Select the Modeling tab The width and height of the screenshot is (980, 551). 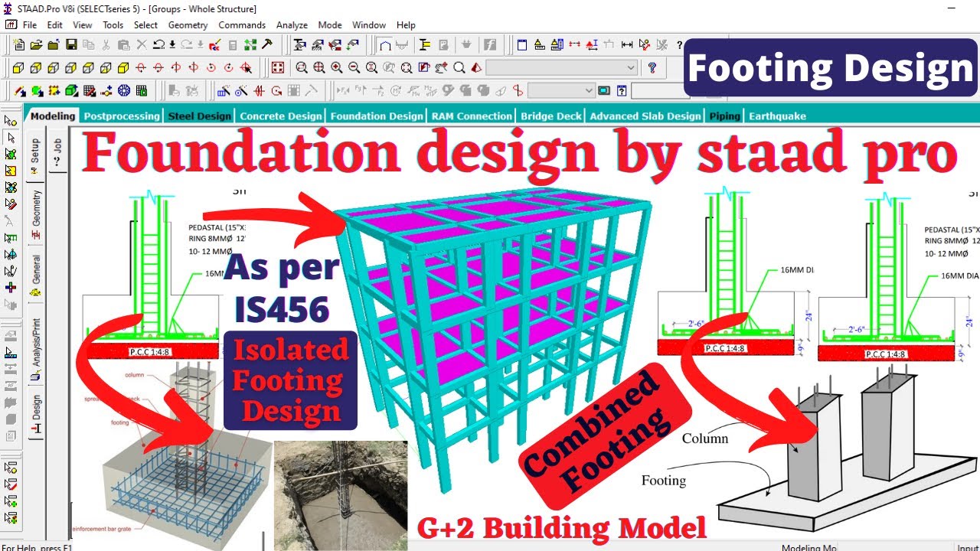53,116
